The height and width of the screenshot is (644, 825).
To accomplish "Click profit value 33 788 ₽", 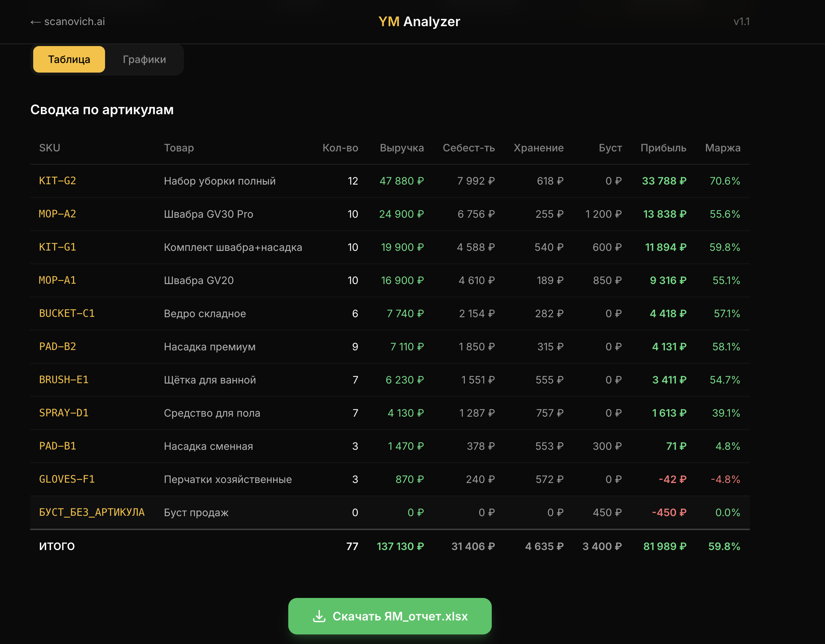I will [x=664, y=181].
